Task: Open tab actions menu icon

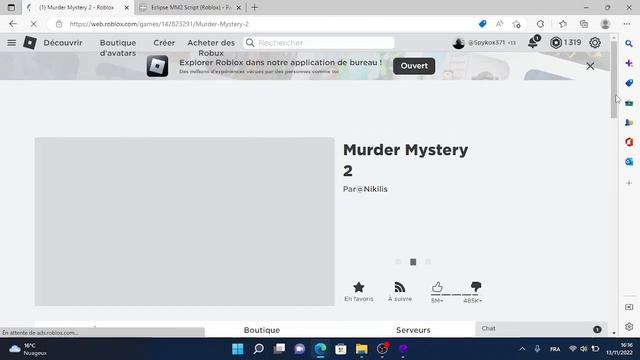Action: coord(11,7)
